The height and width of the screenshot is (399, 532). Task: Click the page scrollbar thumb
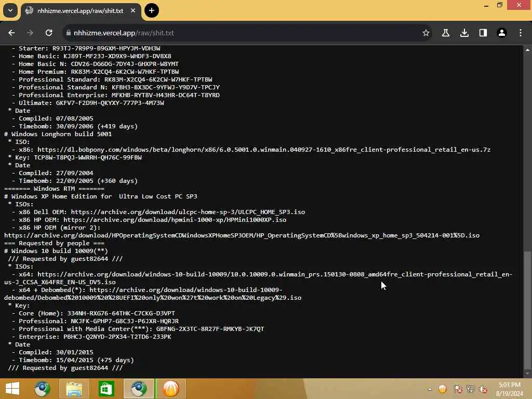tap(527, 310)
